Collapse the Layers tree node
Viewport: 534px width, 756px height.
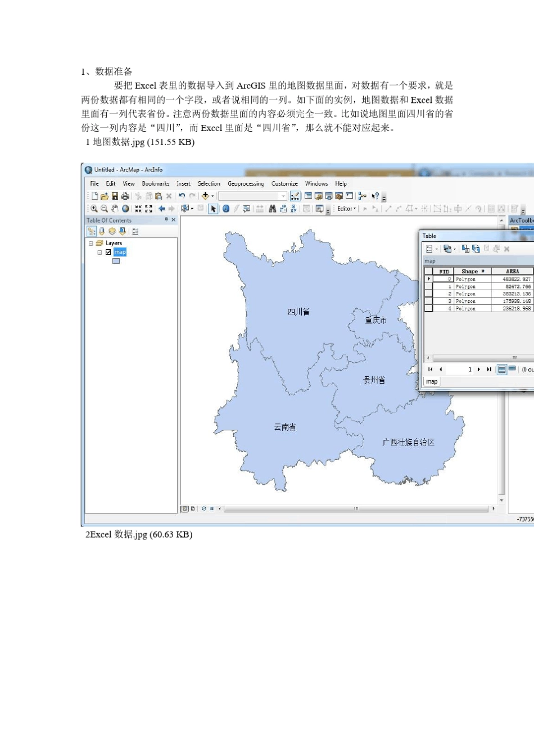pos(91,244)
